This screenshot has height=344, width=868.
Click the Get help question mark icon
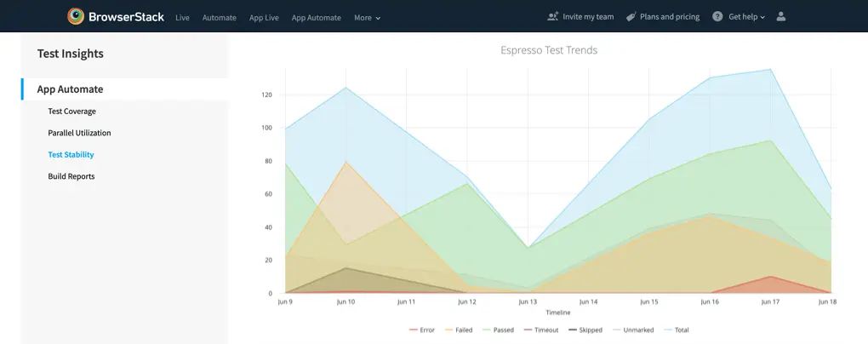[717, 16]
